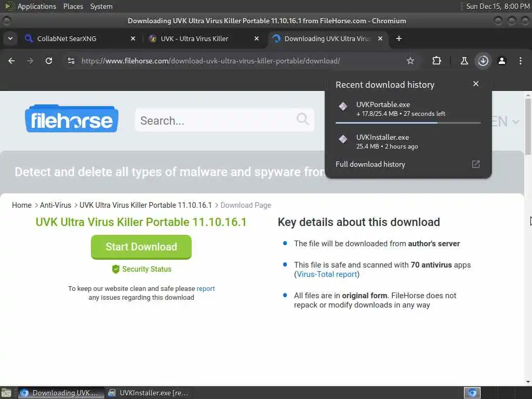Switch to UVKInstaller.exe taskbar window

(x=148, y=393)
